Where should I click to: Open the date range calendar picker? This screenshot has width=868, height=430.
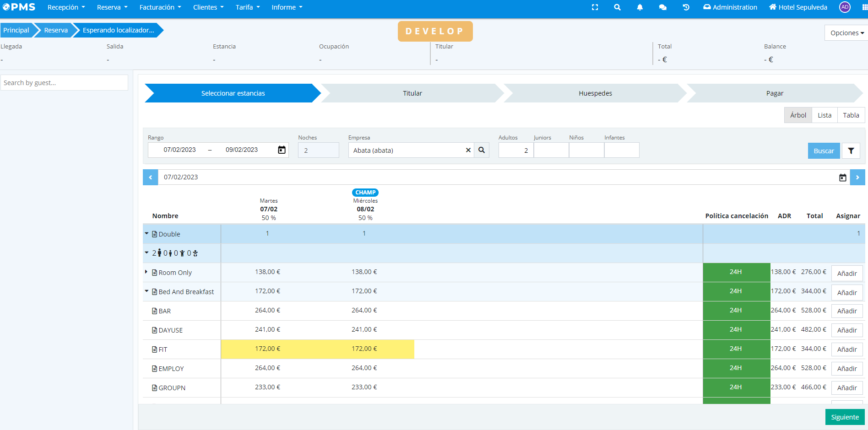click(x=282, y=150)
